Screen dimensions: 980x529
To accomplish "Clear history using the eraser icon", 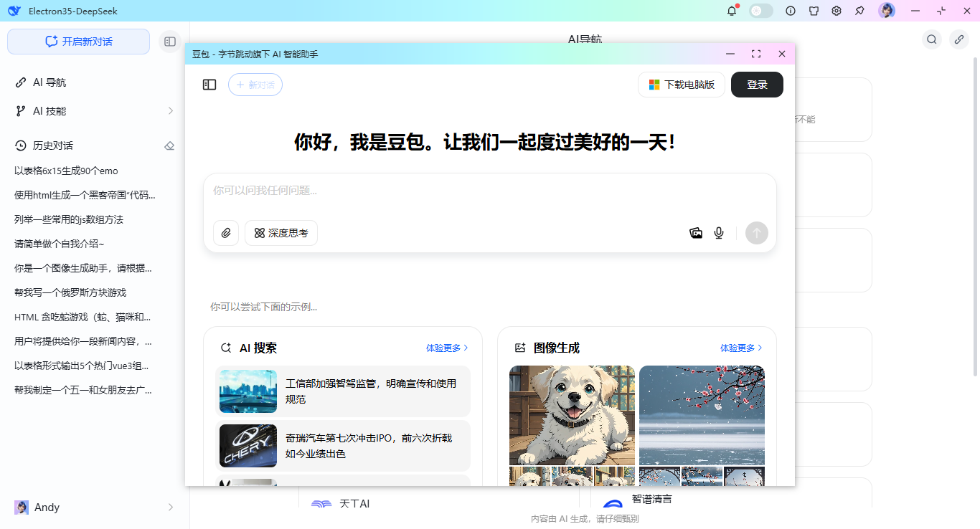I will [169, 146].
